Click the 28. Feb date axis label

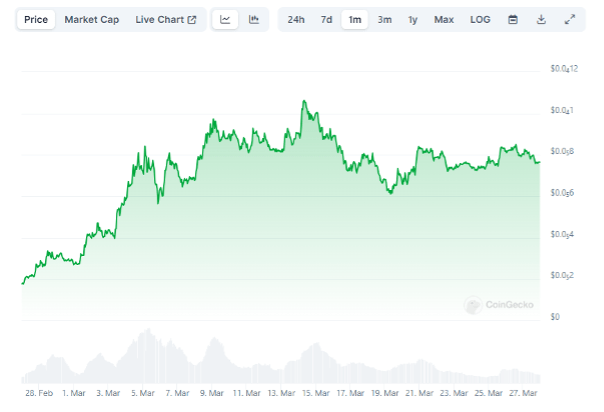point(39,393)
